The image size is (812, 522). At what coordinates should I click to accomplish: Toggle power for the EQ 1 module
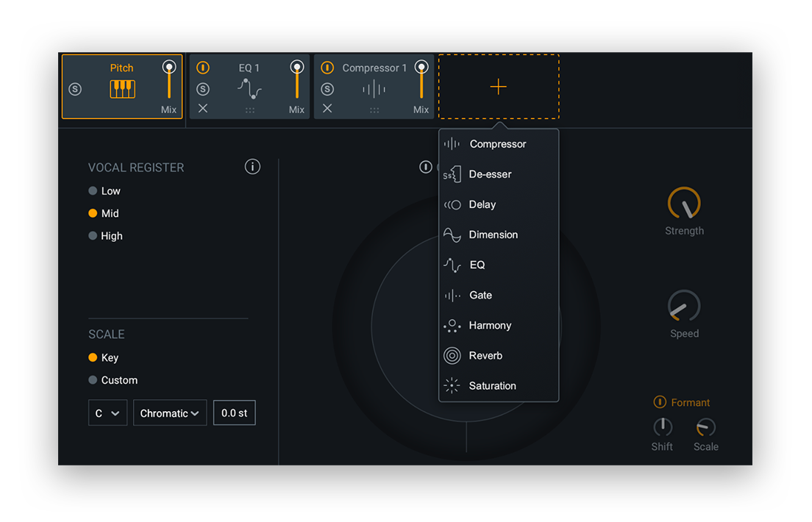coord(203,68)
